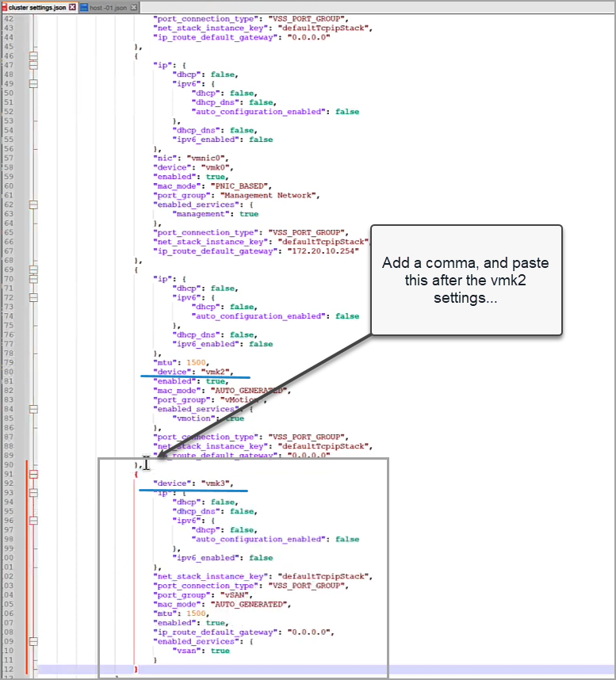Screen dimensions: 616x680
Task: Collapse the fold marker at line 69
Action: [33, 269]
